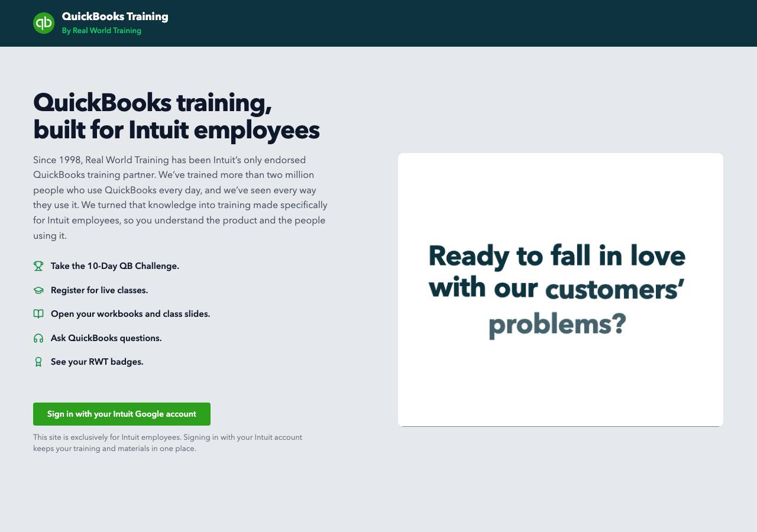This screenshot has height=532, width=757.
Task: Click the open book icon beside workbooks
Action: tap(38, 314)
